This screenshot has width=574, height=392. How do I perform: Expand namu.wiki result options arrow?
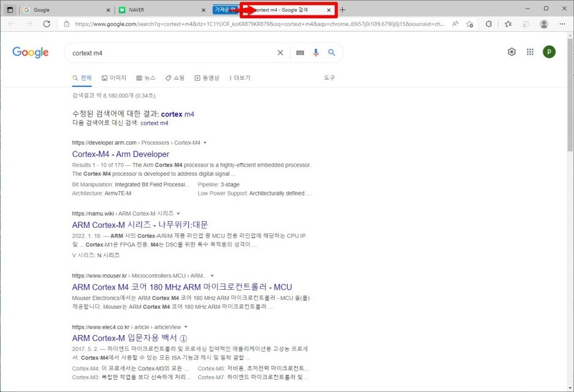tap(178, 214)
